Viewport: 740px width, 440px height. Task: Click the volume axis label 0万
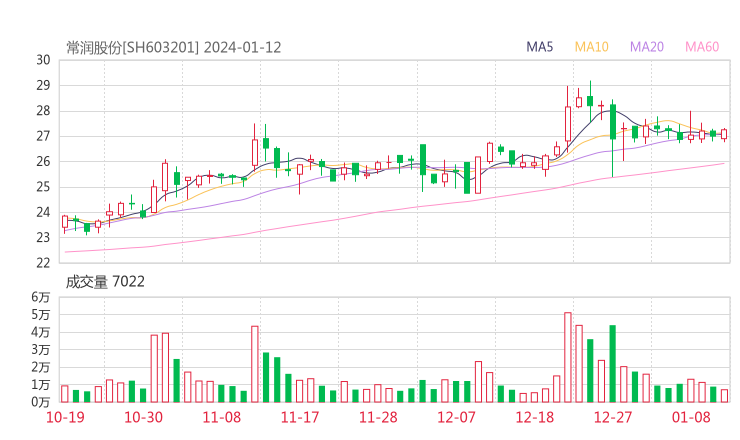(41, 402)
